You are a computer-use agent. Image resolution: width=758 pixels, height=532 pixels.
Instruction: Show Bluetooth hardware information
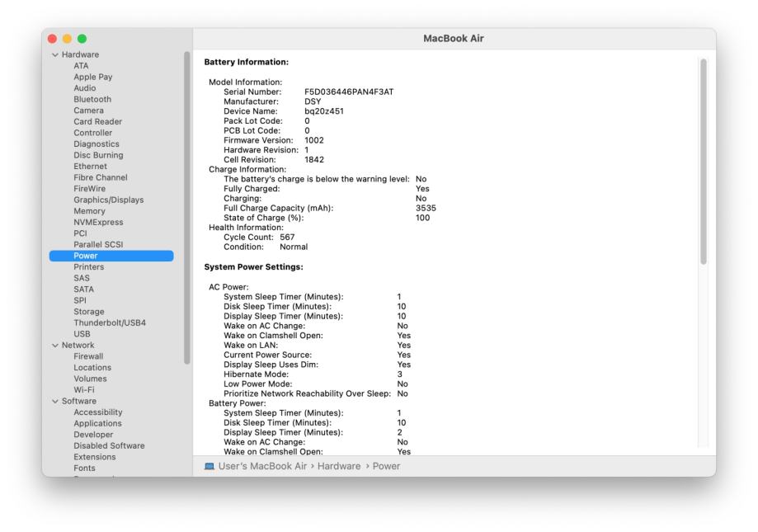(x=92, y=99)
